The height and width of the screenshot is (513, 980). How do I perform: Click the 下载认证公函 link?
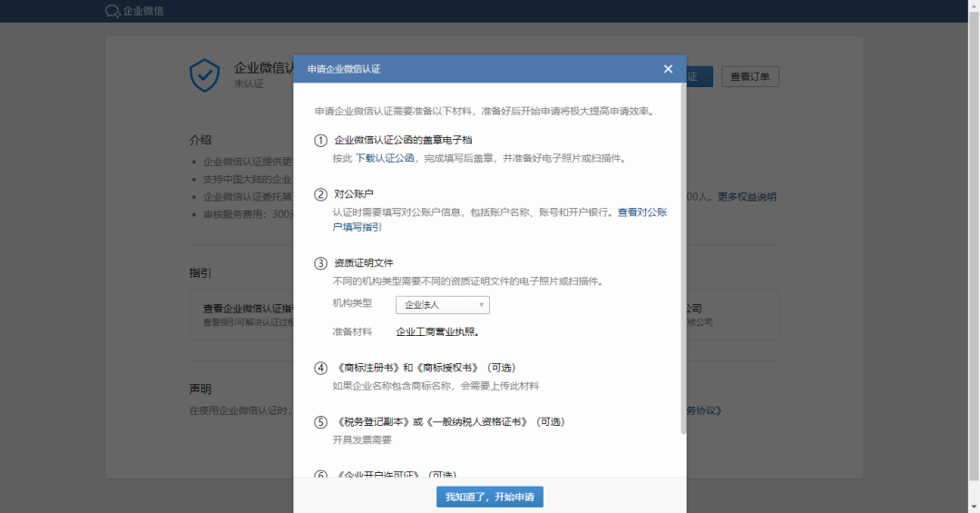coord(385,158)
